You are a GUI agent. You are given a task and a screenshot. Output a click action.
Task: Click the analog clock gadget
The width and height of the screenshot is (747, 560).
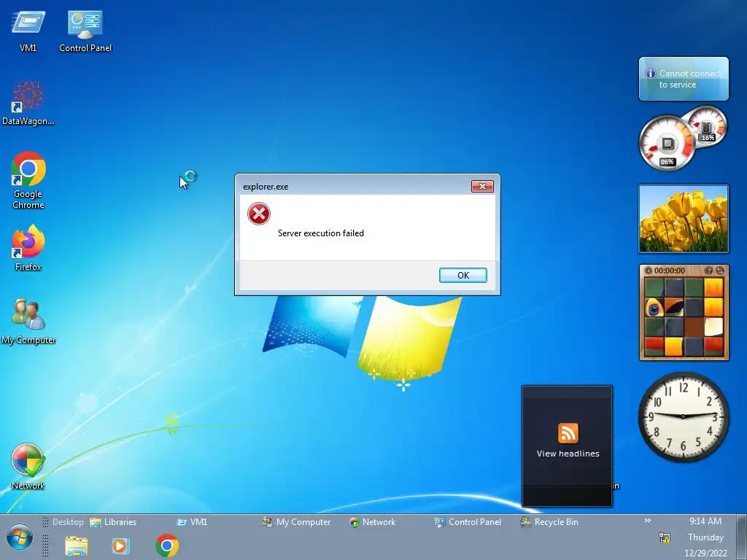pyautogui.click(x=684, y=416)
